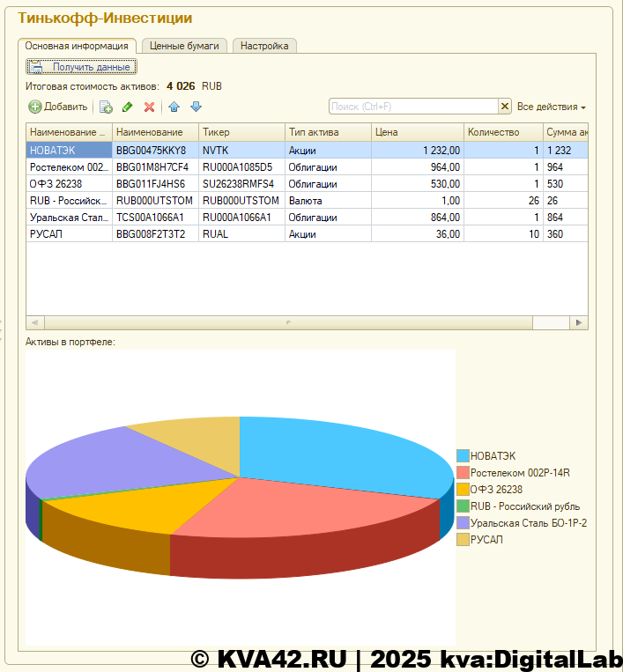This screenshot has height=672, width=623.
Task: Click ticker cell RU000A1085D5
Action: pos(241,167)
